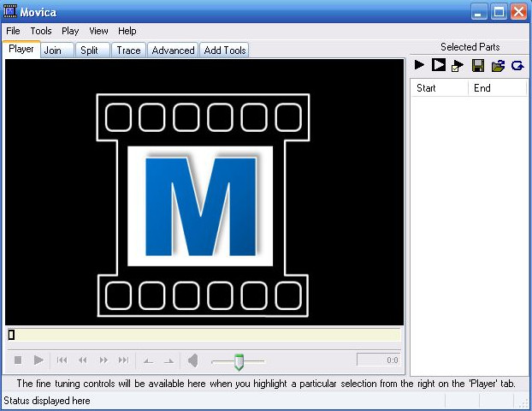Skip to the previous track button
532x411 pixels.
coord(62,360)
